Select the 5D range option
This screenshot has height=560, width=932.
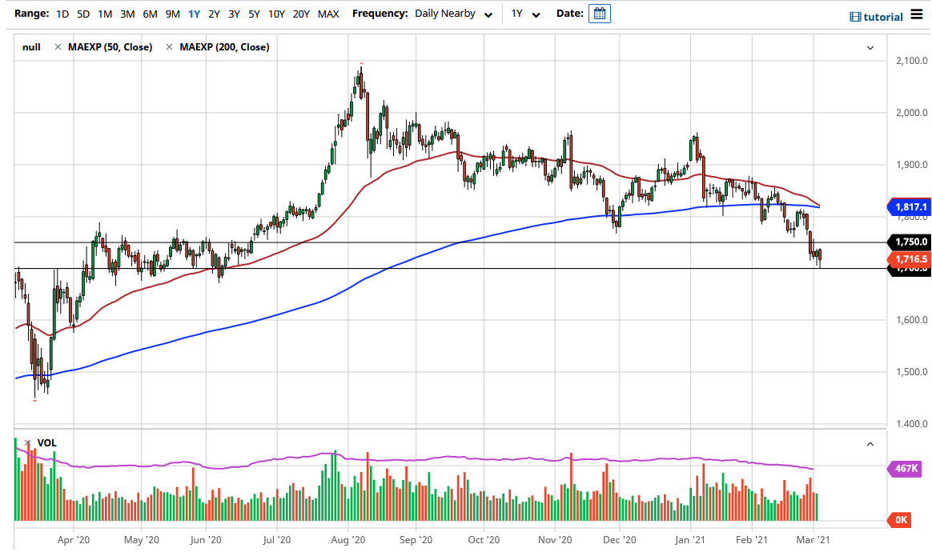83,14
